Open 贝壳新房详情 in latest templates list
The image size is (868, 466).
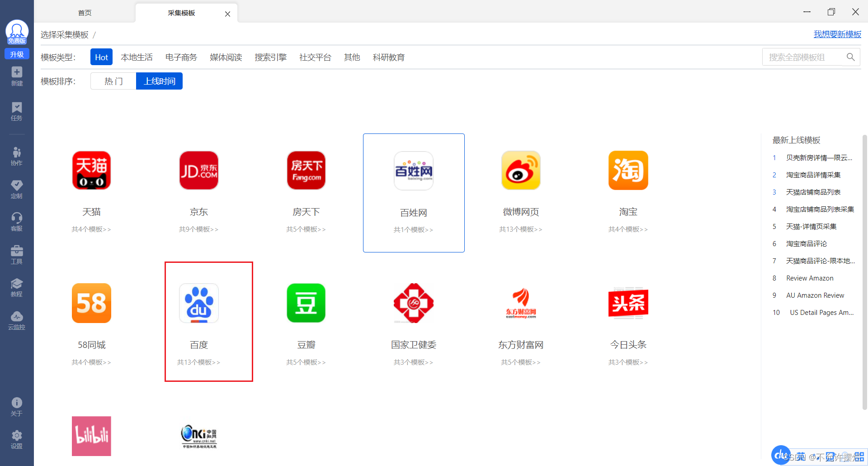coord(819,158)
